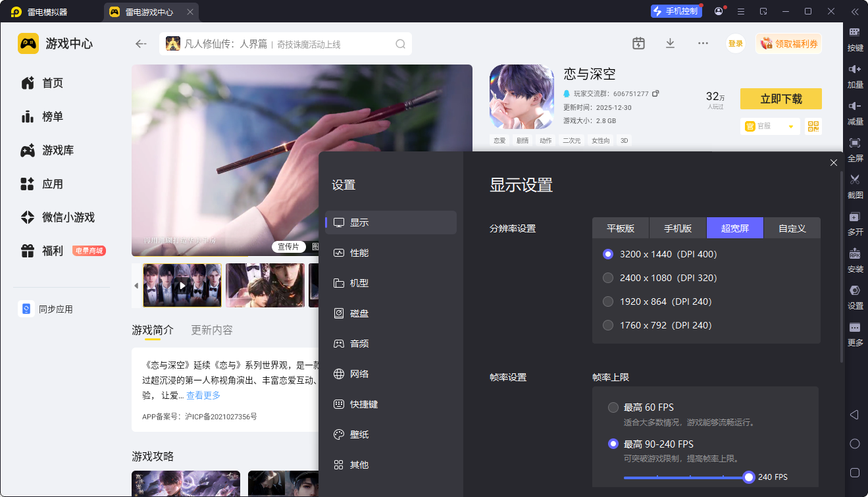Tap the Android home circle button
868x497 pixels.
click(855, 444)
